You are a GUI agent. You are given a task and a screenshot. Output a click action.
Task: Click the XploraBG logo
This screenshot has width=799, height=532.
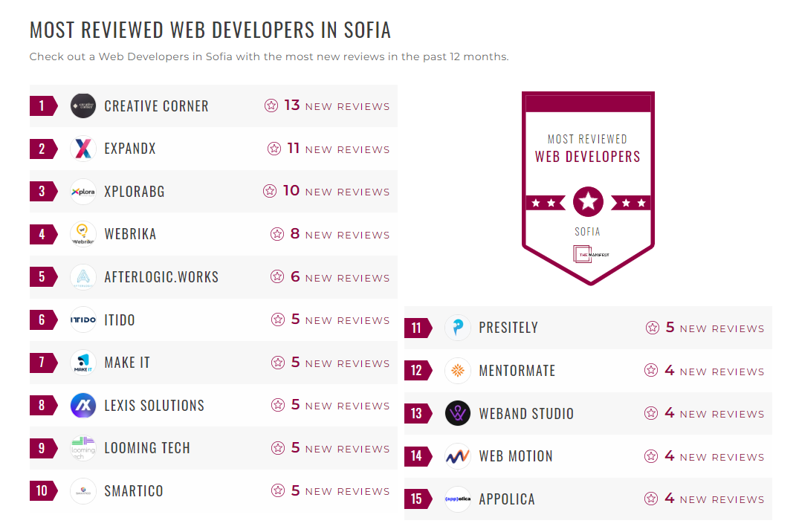click(83, 191)
